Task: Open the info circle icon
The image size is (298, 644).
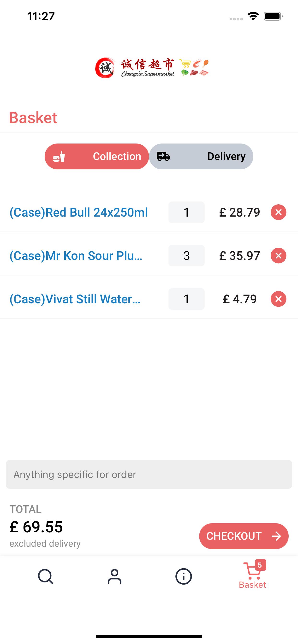Action: click(184, 576)
